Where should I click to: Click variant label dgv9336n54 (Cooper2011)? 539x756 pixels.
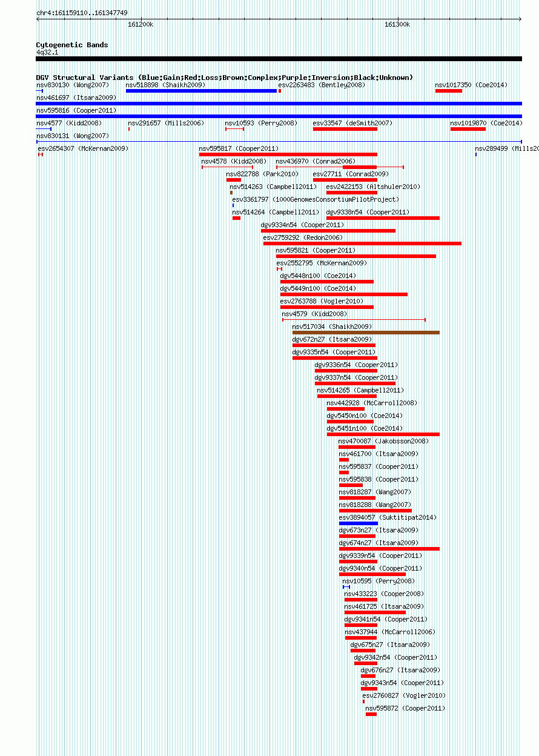tap(356, 365)
